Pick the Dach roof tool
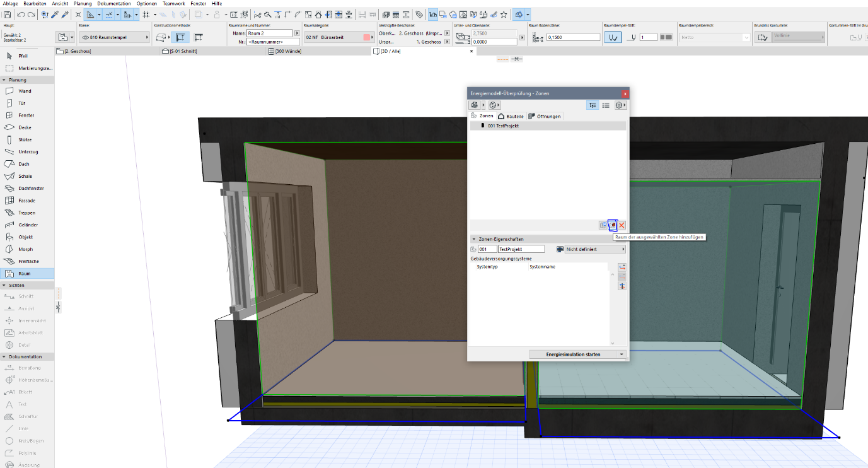Screen dimensions: 868x468 pyautogui.click(x=24, y=164)
